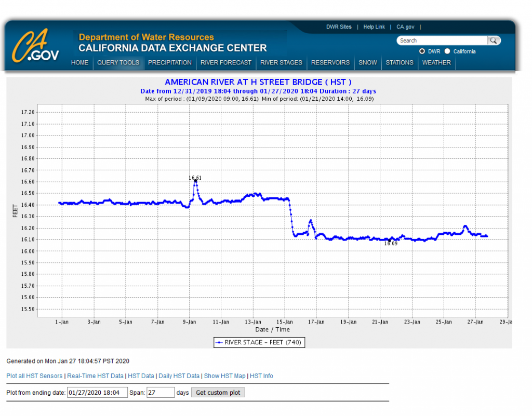This screenshot has height=416, width=532.
Task: Click Plot all HST Sensors link
Action: click(x=34, y=376)
